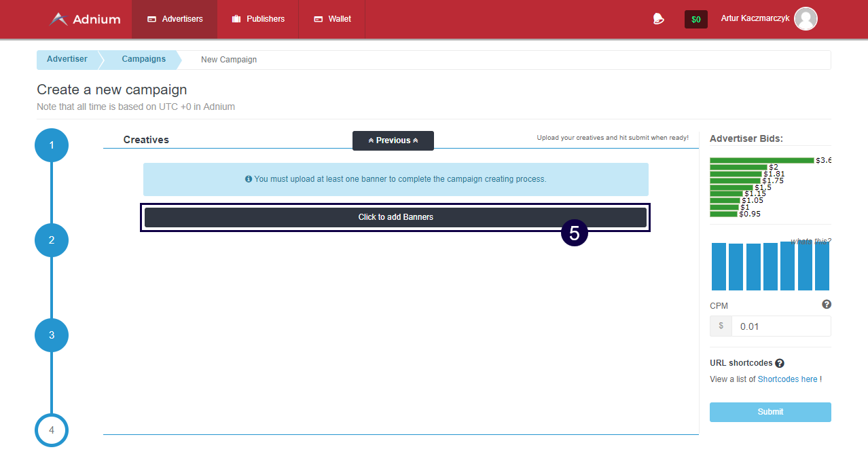868x456 pixels.
Task: Click the $0 wallet balance badge
Action: [x=695, y=20]
